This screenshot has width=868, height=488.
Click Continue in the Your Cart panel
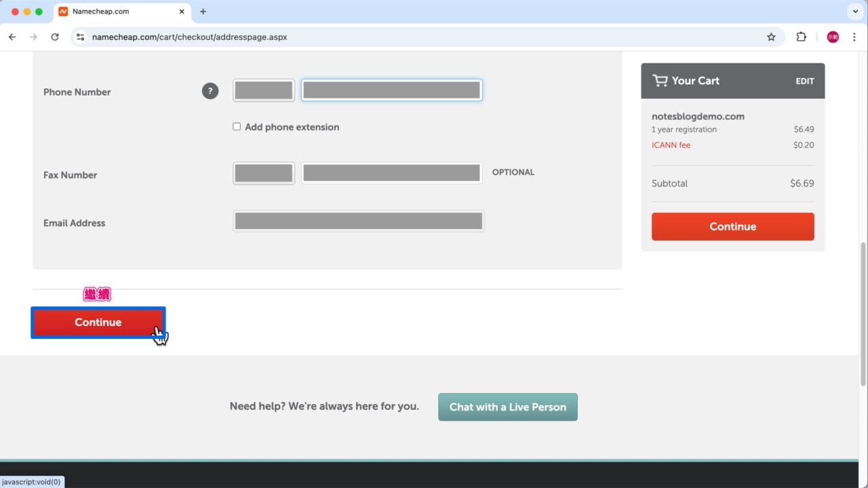732,226
